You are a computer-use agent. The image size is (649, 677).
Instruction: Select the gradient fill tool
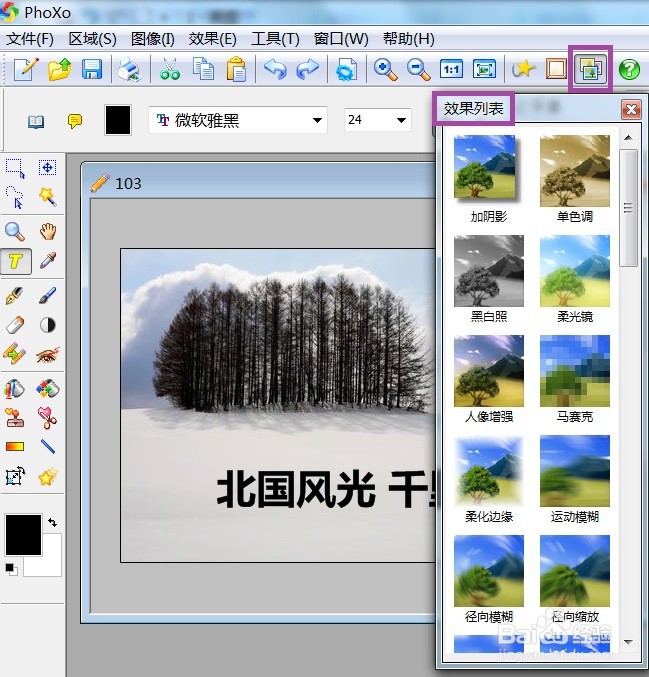(x=15, y=446)
